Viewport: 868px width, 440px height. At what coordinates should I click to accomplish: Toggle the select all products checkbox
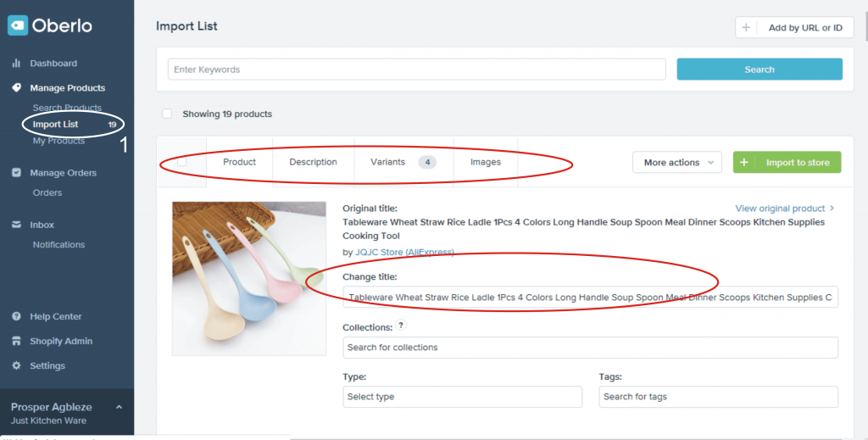167,114
